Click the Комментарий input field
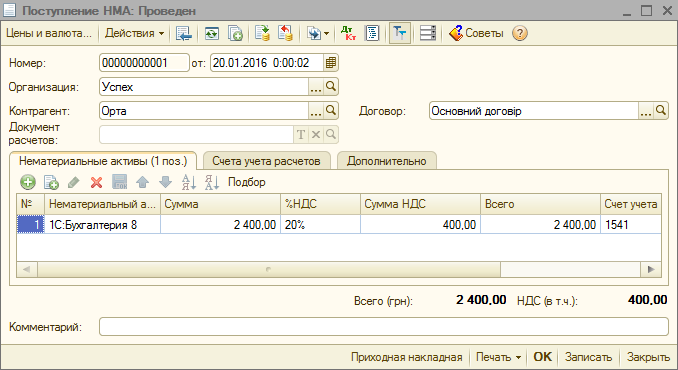 [384, 327]
